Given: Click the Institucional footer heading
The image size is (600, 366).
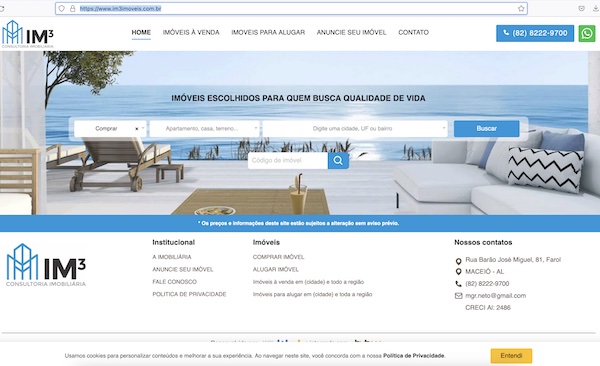Looking at the screenshot, I should pos(174,242).
